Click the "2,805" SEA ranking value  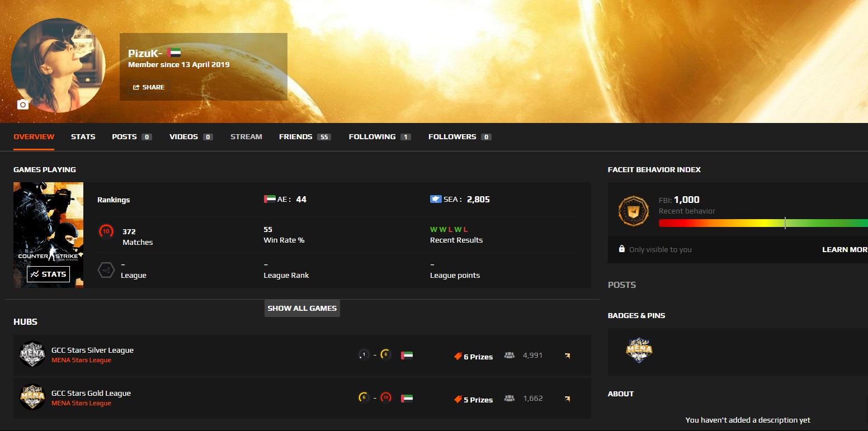pos(478,199)
